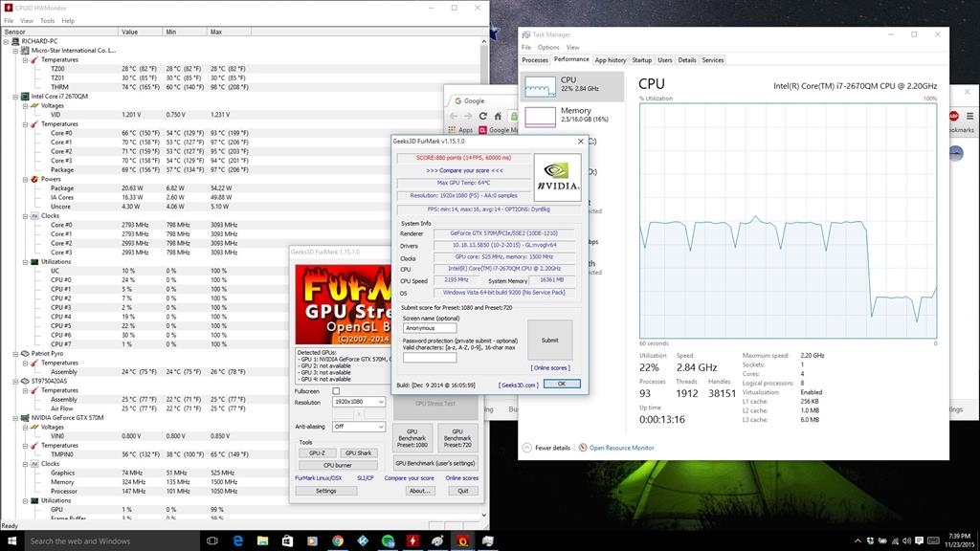Open the touch keyboard tray icon
Screen dimensions: 980x551
[x=933, y=541]
